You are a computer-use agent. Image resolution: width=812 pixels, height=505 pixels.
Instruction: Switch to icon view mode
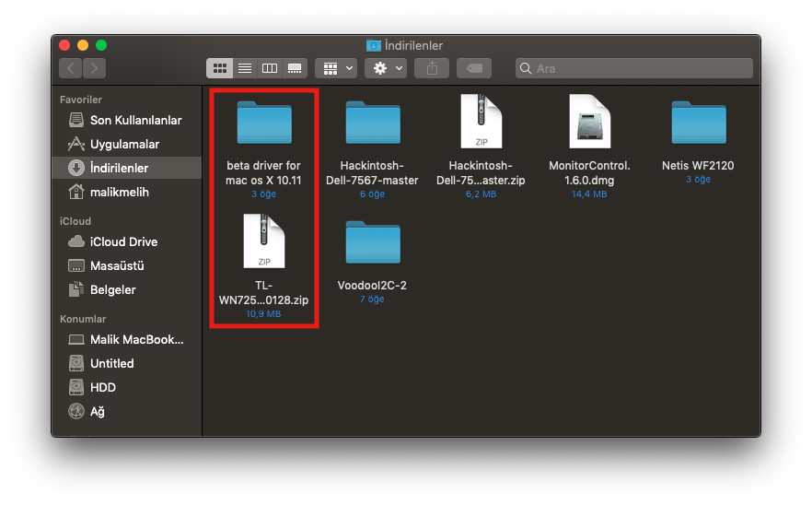pos(220,68)
